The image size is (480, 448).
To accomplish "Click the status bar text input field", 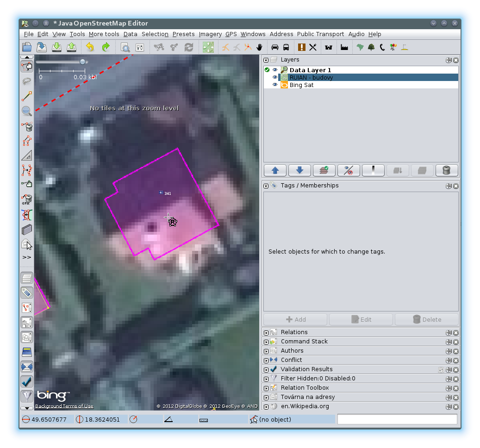I will [397, 419].
